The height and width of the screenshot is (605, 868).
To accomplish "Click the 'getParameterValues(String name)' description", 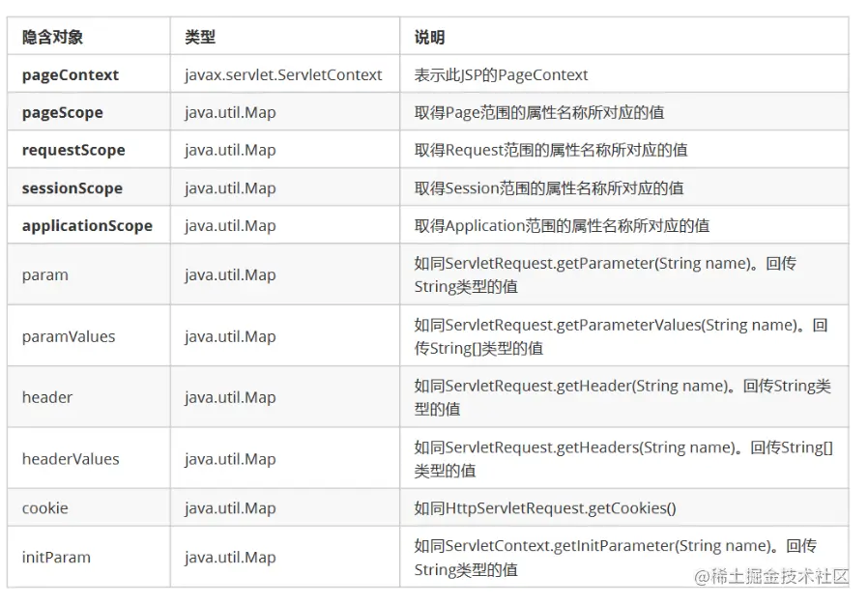I will coord(622,336).
